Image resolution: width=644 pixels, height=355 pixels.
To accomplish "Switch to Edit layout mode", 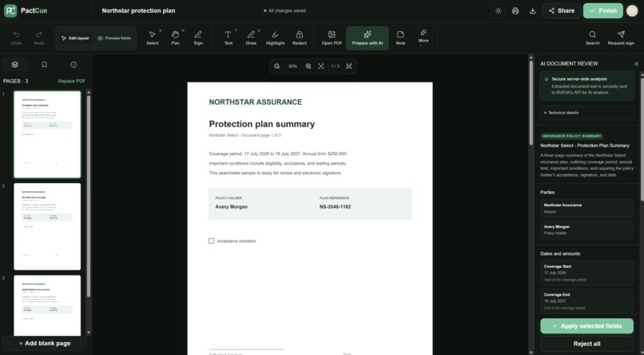I will [x=75, y=38].
